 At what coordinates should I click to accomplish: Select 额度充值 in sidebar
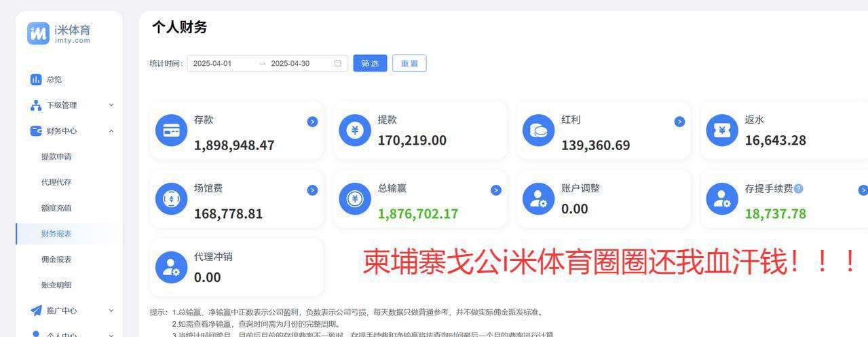pos(56,208)
